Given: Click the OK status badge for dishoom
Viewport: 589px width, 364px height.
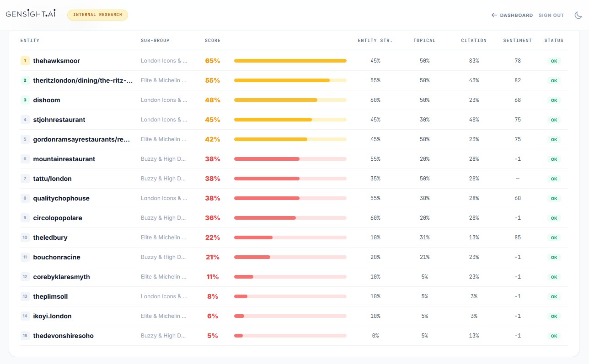Looking at the screenshot, I should [x=554, y=100].
